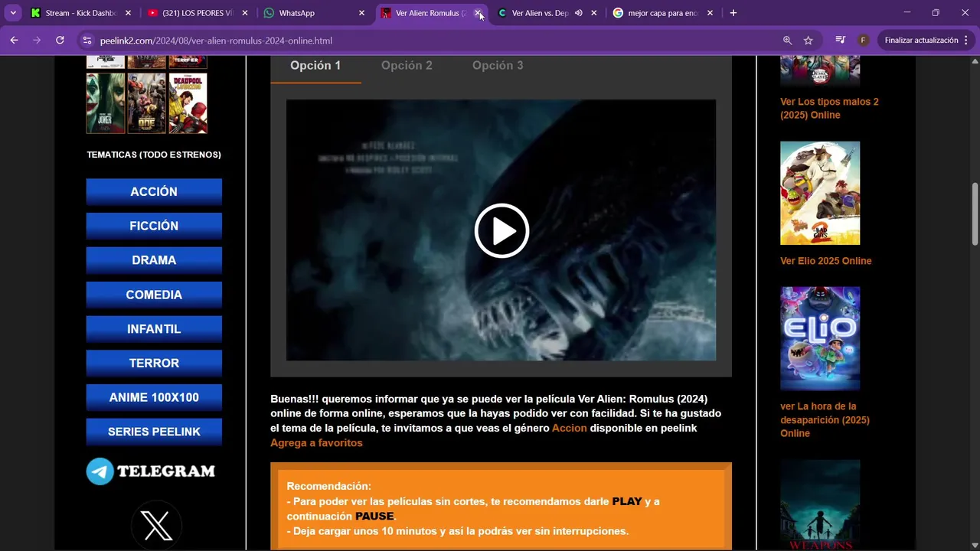Open Ver Los tipos malos 2 link
The image size is (980, 551).
coord(829,108)
